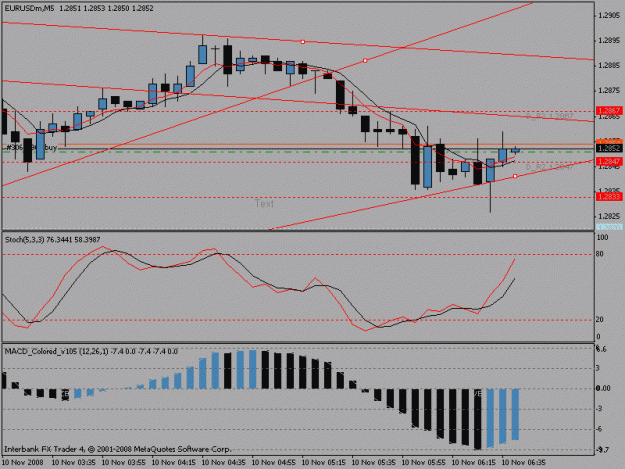Click the '10 Nov 06:15' time label

pyautogui.click(x=474, y=463)
